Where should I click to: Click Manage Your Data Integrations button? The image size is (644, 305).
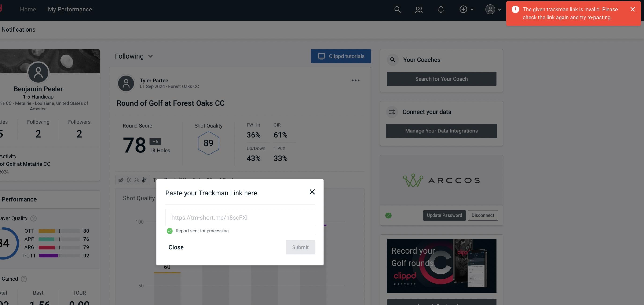pyautogui.click(x=442, y=131)
